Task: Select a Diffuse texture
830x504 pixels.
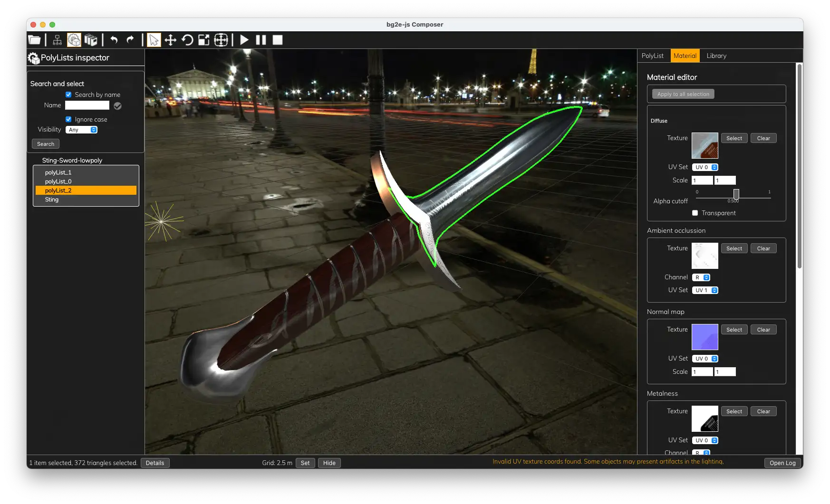Action: [734, 138]
